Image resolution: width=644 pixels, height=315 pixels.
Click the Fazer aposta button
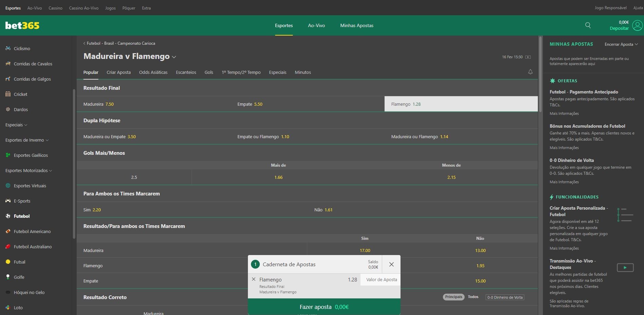[324, 307]
